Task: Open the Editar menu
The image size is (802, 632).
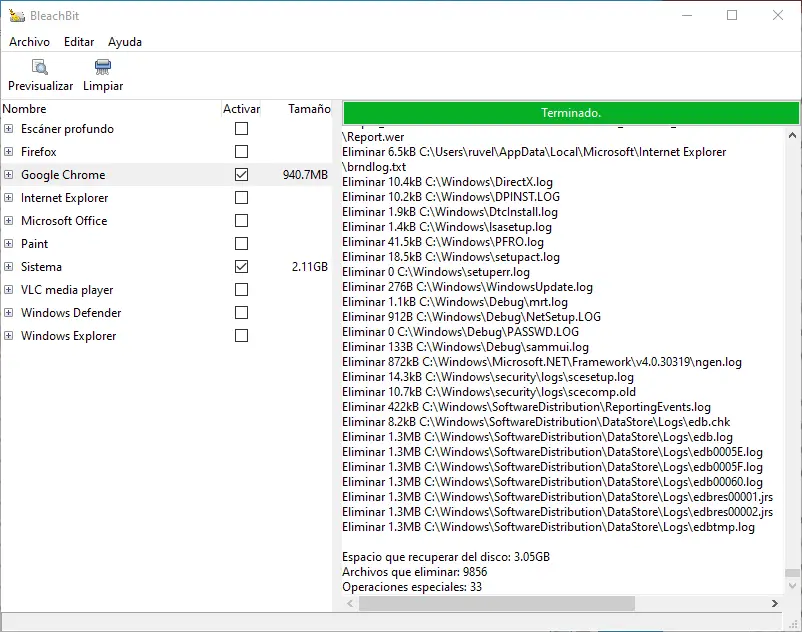Action: click(x=79, y=42)
